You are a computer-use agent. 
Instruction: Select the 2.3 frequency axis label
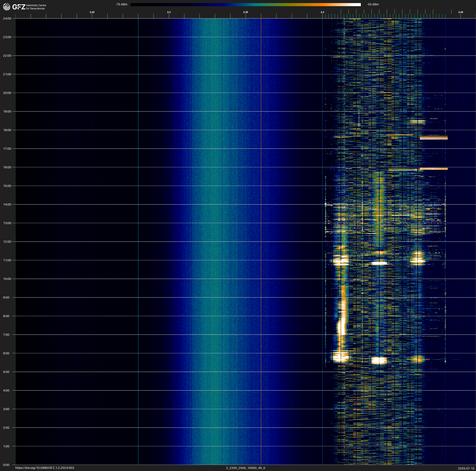coord(169,12)
